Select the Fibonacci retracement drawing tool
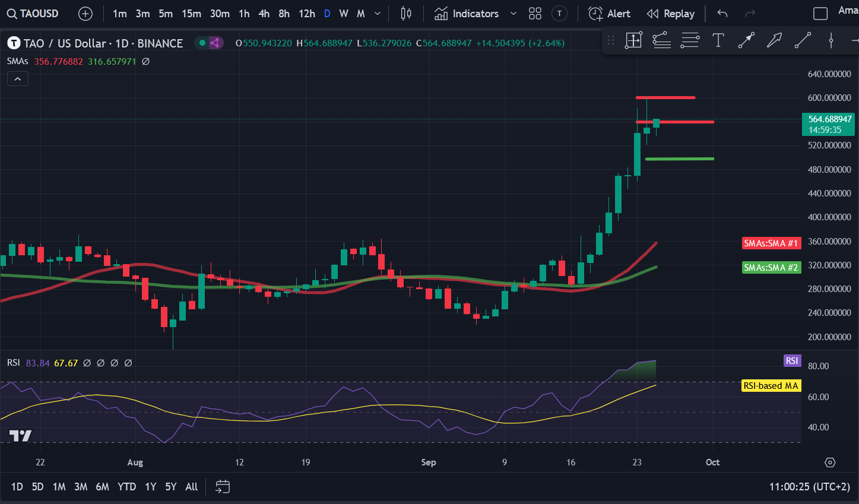 click(661, 40)
